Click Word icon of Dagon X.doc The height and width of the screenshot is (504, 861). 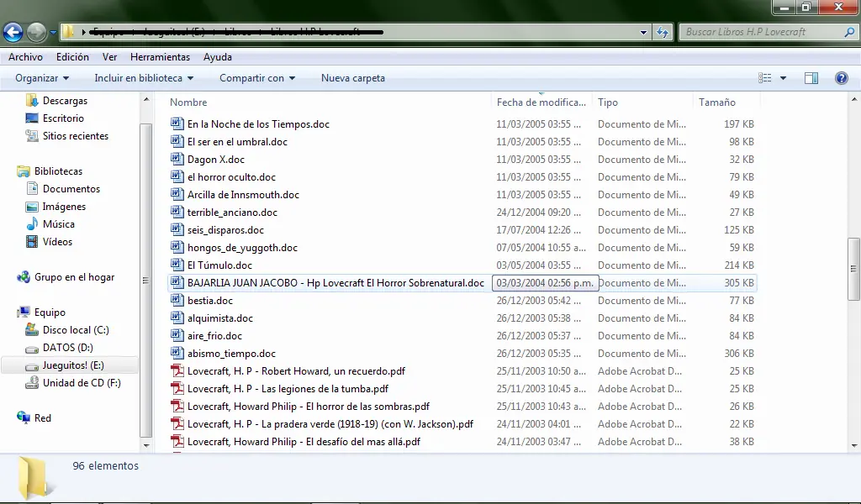tap(177, 159)
